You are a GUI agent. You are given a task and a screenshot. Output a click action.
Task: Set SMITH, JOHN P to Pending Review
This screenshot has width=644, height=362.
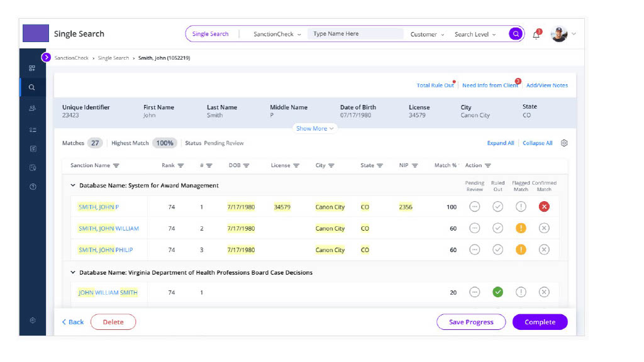(474, 207)
